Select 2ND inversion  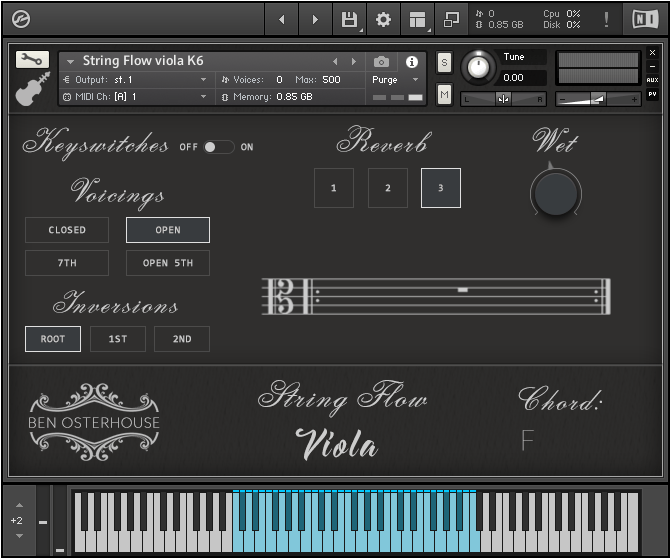coord(182,339)
